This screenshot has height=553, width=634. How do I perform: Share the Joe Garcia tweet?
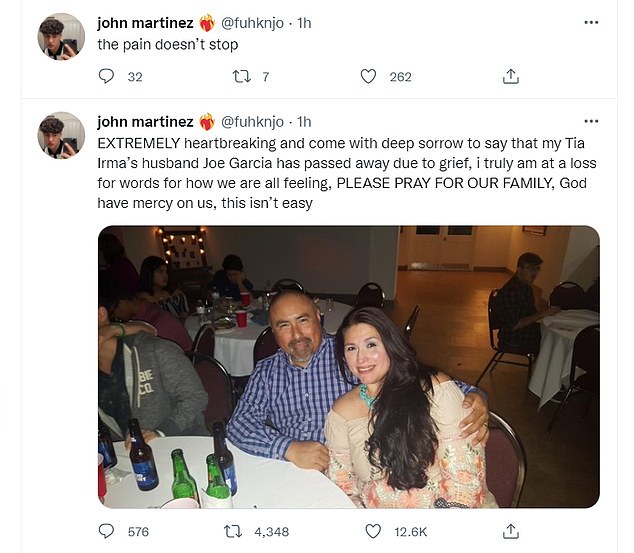coord(510,532)
